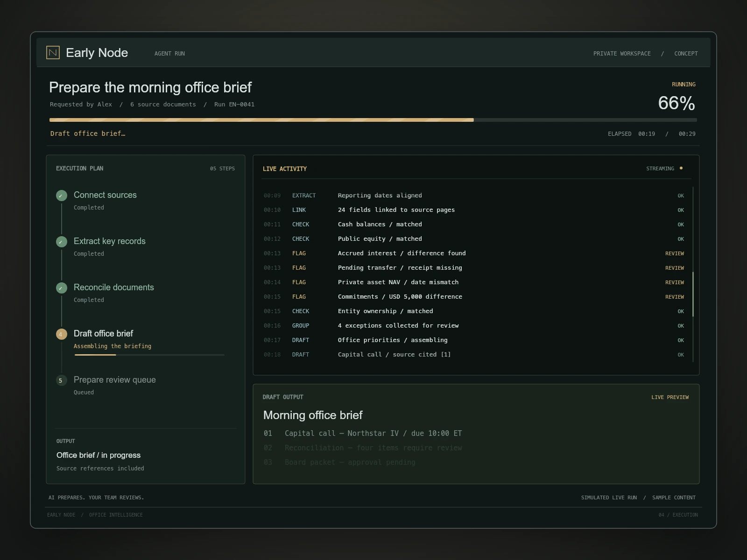Click OFFICE INTELLIGENCE footer text
The image size is (747, 560).
(116, 515)
